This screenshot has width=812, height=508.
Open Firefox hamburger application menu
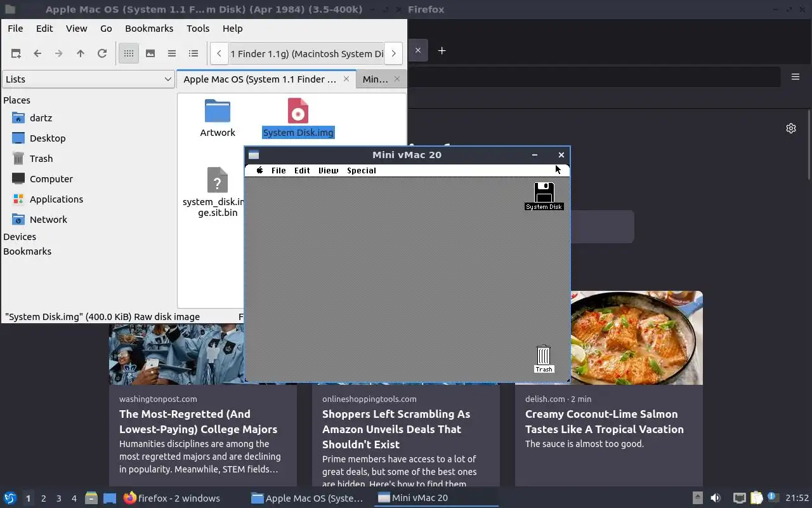point(796,77)
